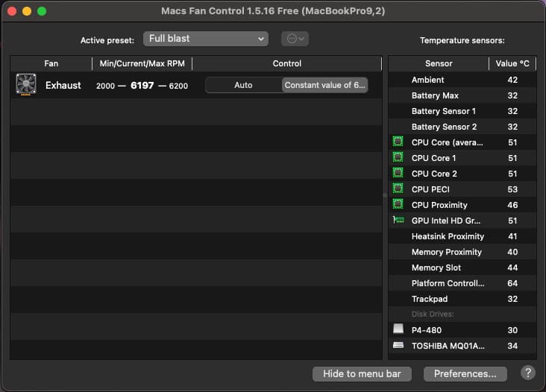Click the CPU Core 2 chip icon

coord(398,173)
